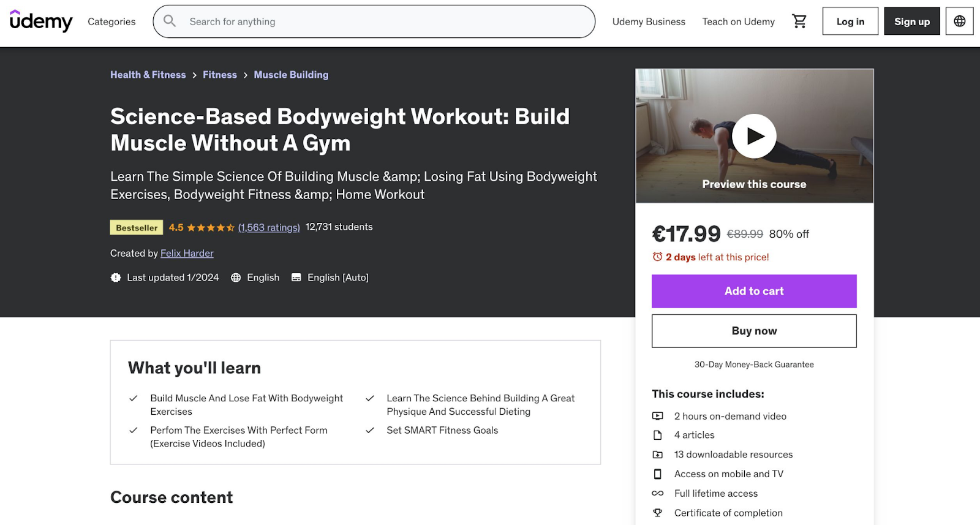The image size is (980, 525).
Task: Open the Categories menu
Action: (x=111, y=21)
